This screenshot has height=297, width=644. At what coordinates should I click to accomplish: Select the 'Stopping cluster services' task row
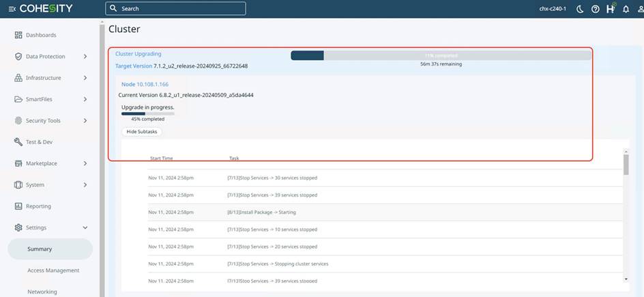[x=385, y=264]
